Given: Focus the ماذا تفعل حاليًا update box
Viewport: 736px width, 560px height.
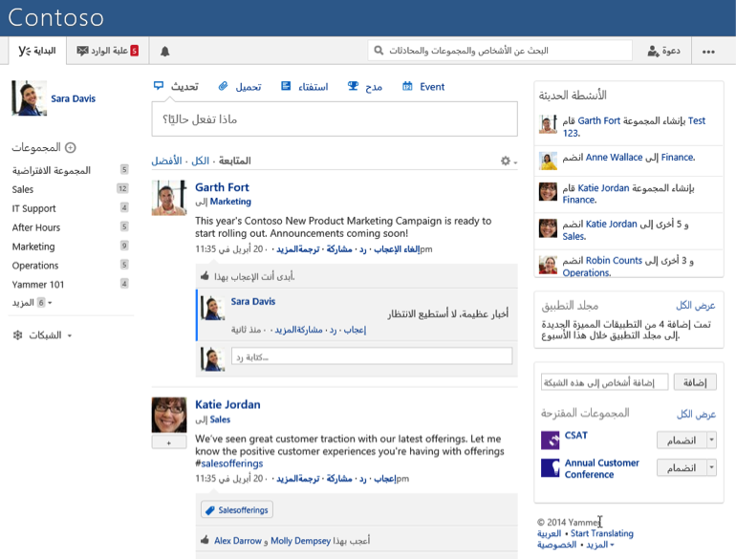Looking at the screenshot, I should [x=335, y=118].
